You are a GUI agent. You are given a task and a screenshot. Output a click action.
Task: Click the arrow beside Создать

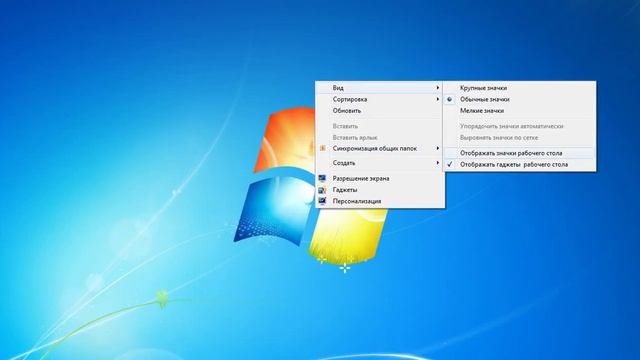tap(438, 163)
